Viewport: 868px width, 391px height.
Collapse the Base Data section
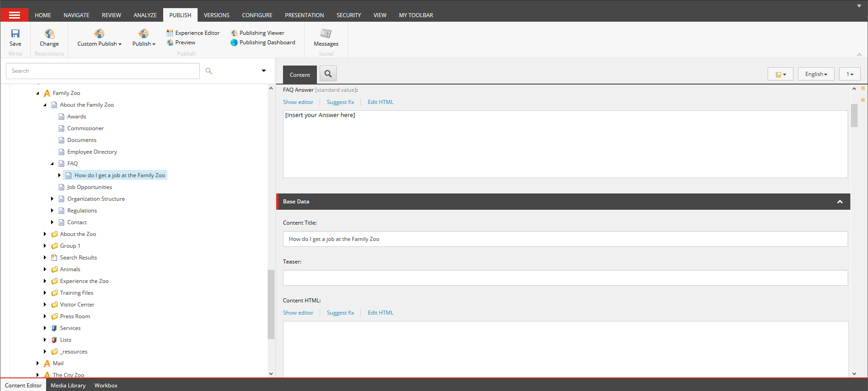(x=840, y=202)
